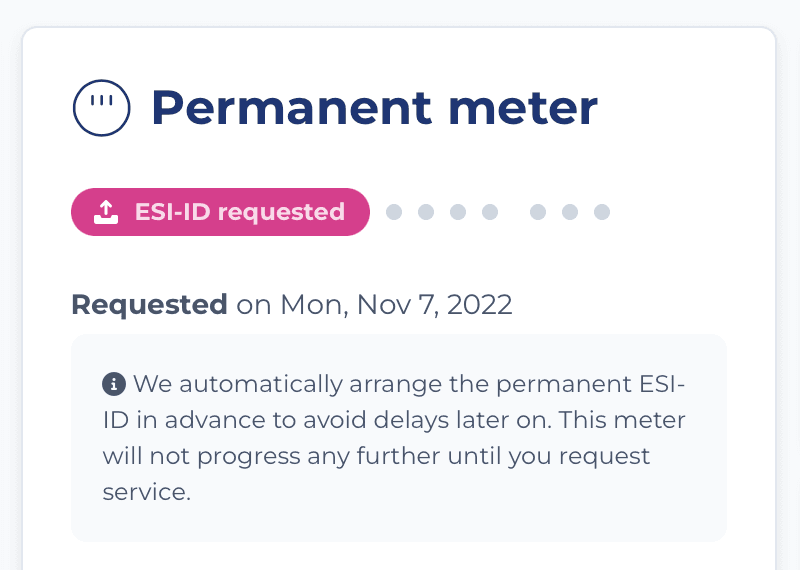Screen dimensions: 800x570
Task: Select the sixth gray progress step dot
Action: click(x=570, y=212)
